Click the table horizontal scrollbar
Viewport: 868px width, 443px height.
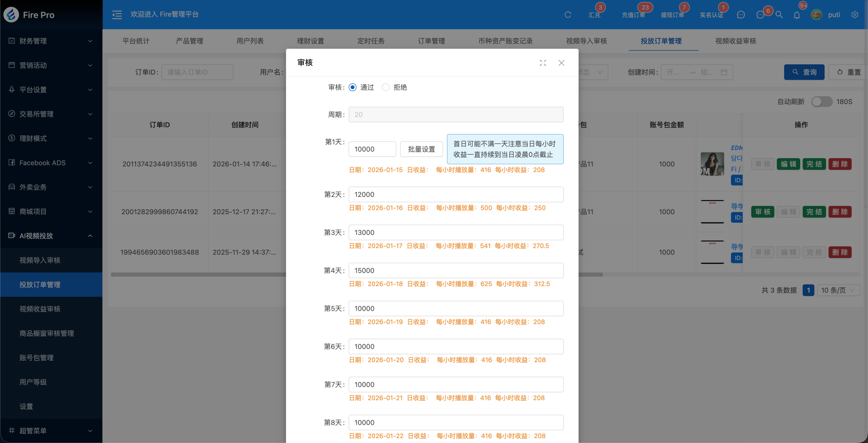(x=198, y=275)
